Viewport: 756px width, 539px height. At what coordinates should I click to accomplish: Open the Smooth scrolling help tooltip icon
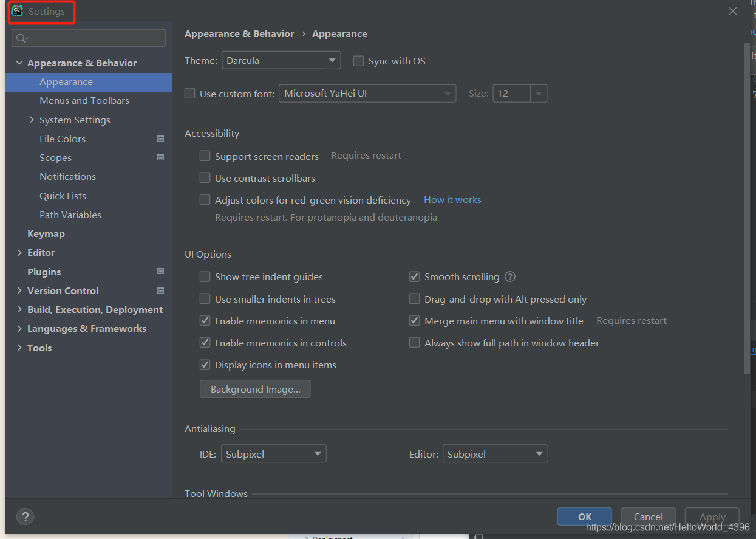(x=510, y=276)
